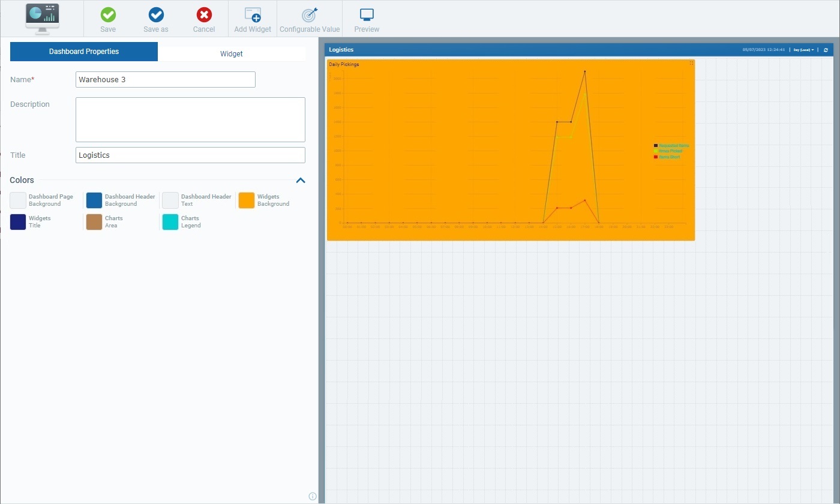Click the dashboard date and time stamp

tap(763, 50)
